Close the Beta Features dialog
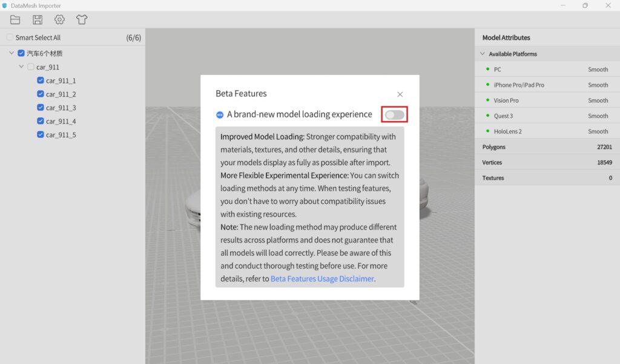This screenshot has width=620, height=364. [400, 94]
